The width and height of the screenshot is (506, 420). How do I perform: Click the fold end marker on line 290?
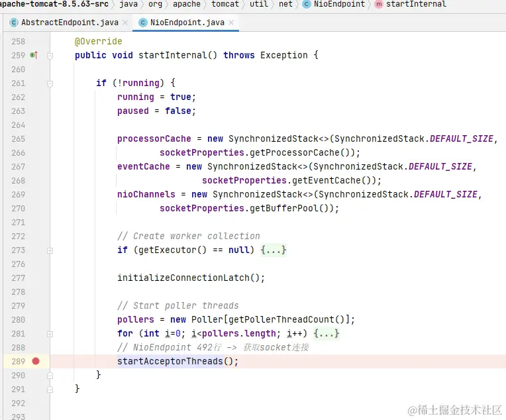click(x=50, y=376)
